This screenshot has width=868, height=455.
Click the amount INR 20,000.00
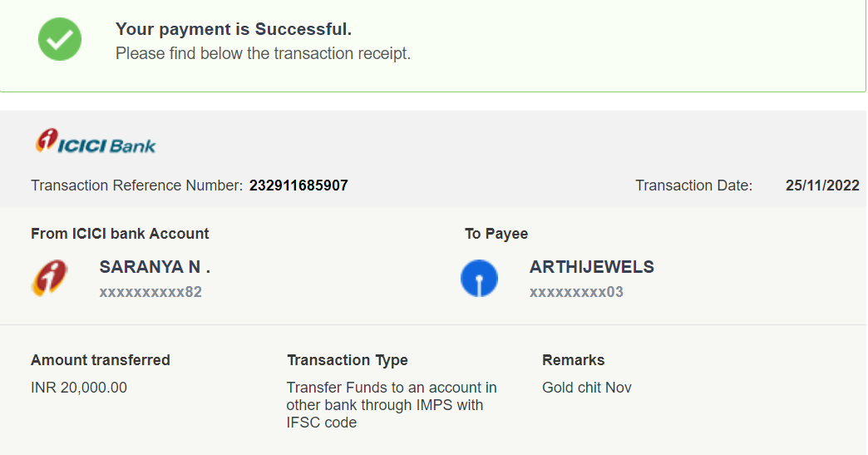coord(79,388)
